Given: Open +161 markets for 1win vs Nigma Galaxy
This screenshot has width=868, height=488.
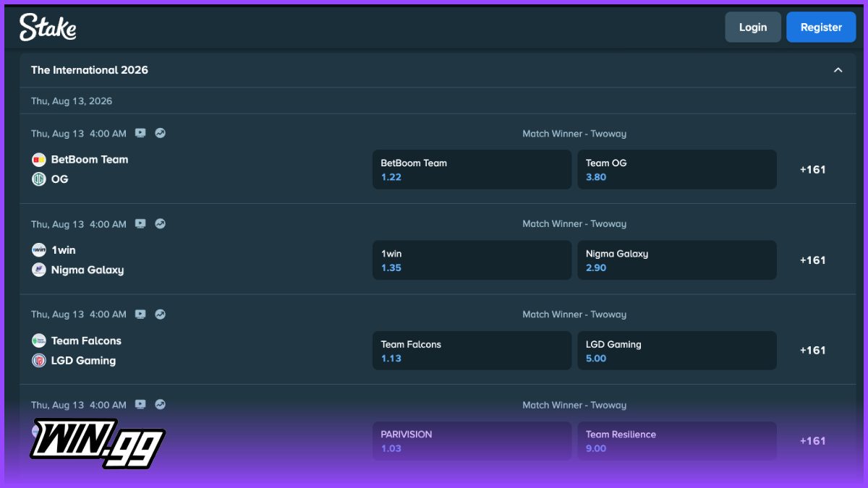Looking at the screenshot, I should (x=812, y=260).
